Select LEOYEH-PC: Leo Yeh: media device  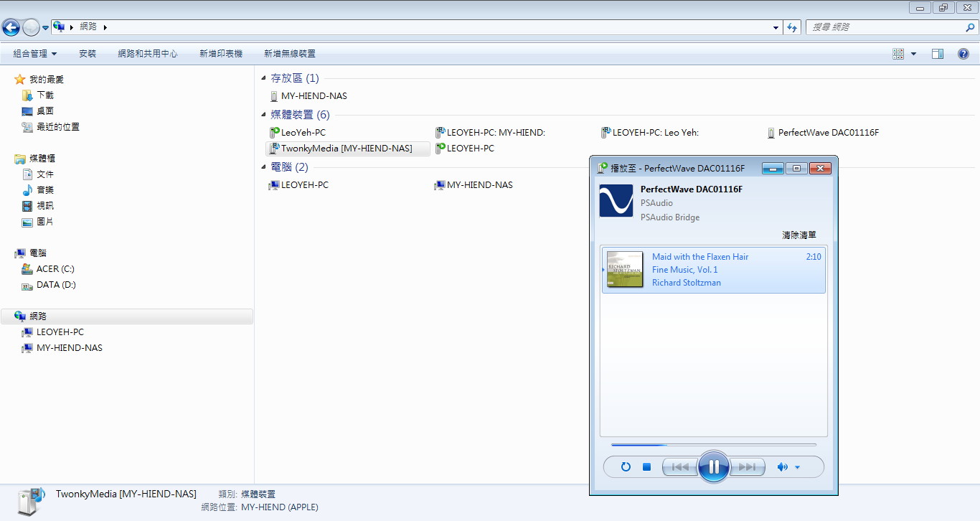[650, 133]
